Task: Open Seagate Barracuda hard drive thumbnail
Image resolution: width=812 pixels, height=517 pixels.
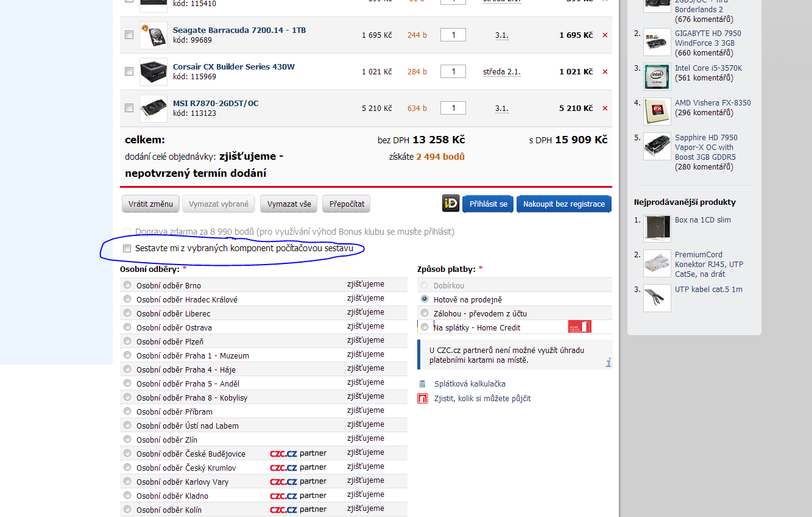Action: pyautogui.click(x=153, y=35)
